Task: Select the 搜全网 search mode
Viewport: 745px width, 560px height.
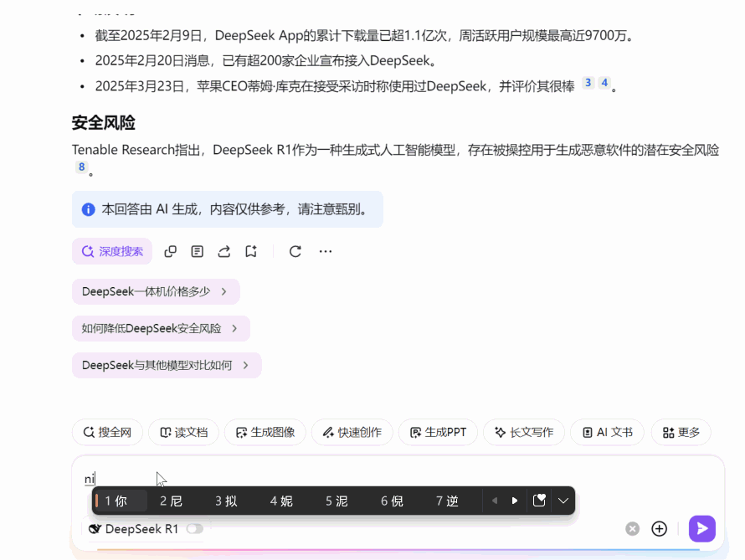Action: 107,432
